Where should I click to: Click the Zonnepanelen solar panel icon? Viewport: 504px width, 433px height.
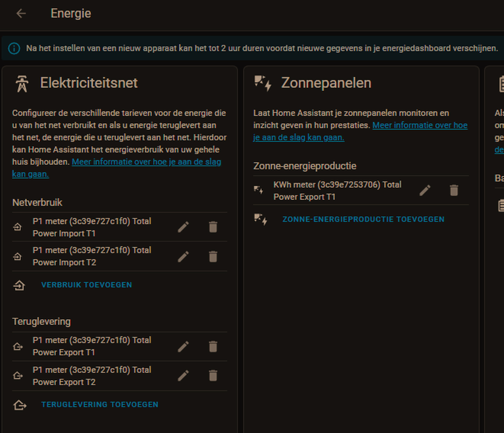pyautogui.click(x=263, y=83)
